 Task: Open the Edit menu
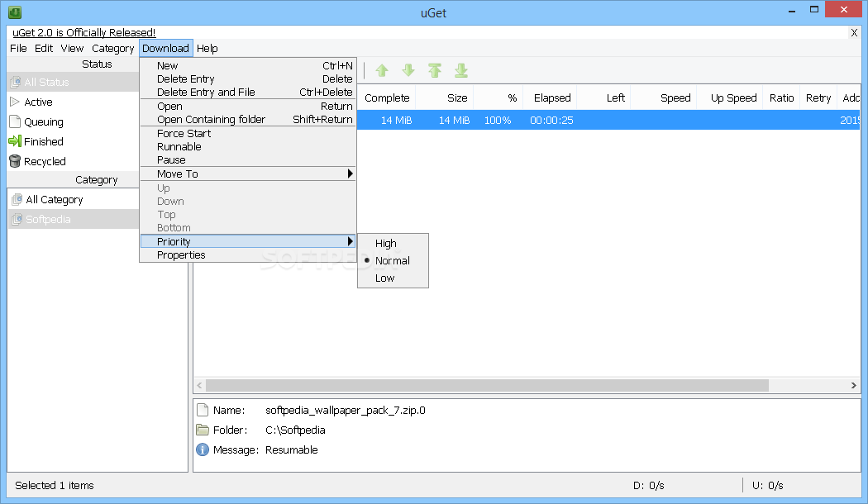44,48
